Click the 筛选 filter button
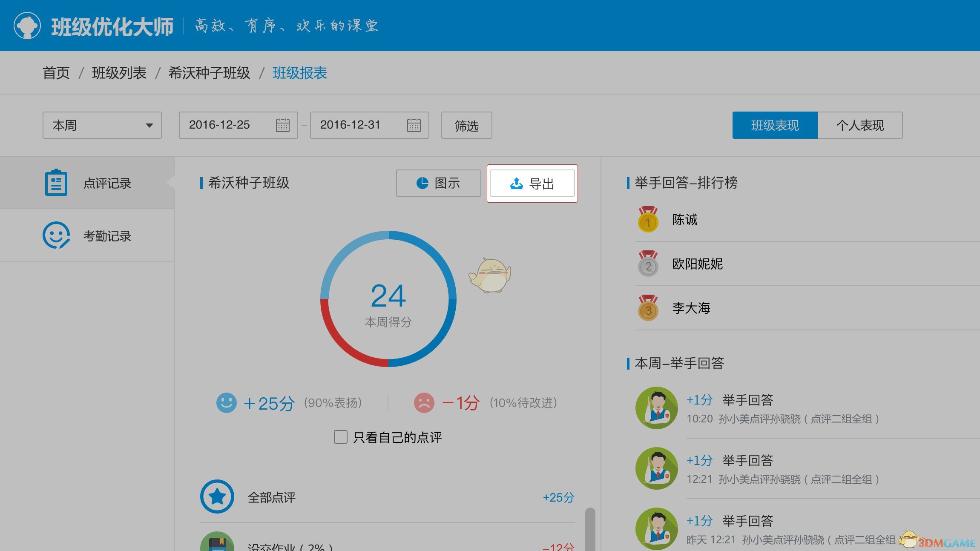The height and width of the screenshot is (551, 980). [467, 125]
